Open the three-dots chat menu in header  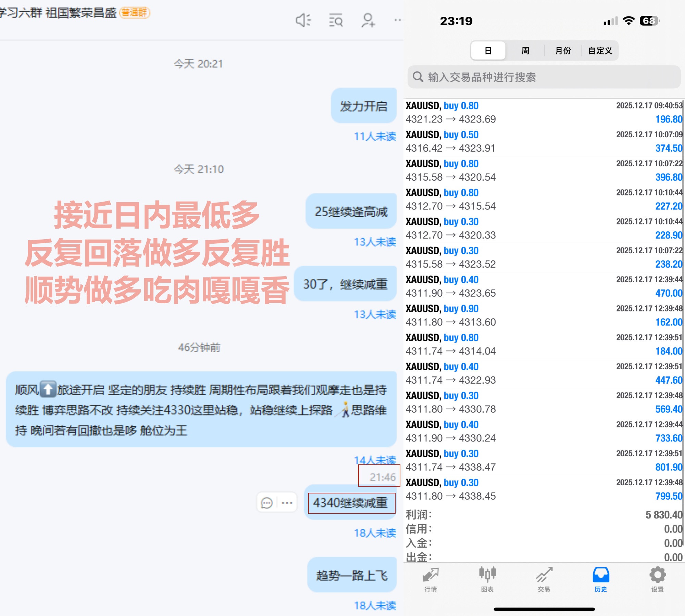coord(397,21)
